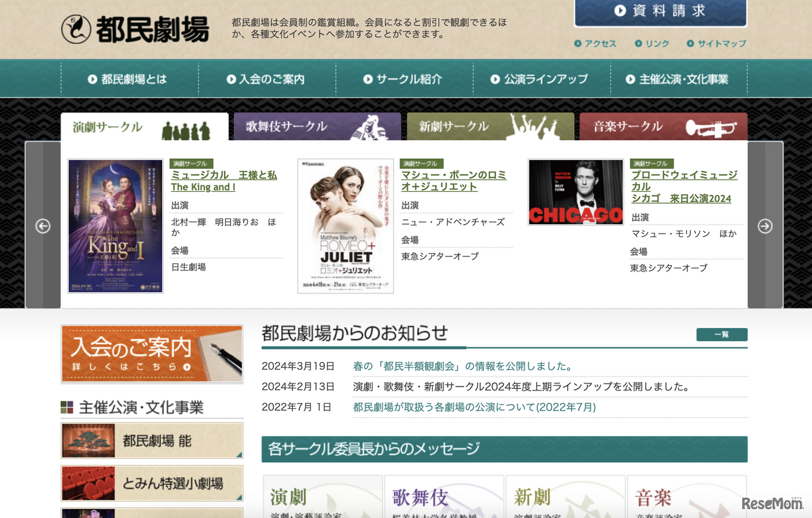Click the left carousel arrow
The height and width of the screenshot is (518, 812).
point(43,226)
